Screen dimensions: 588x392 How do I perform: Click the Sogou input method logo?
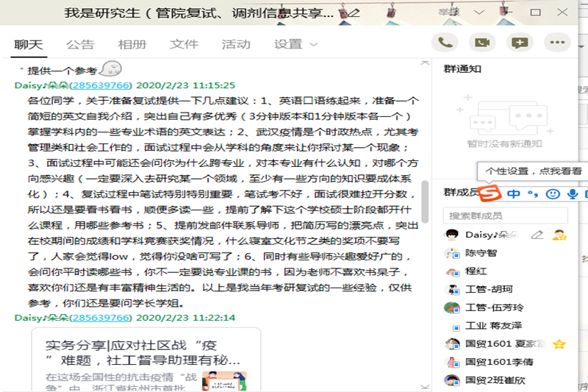pos(491,194)
